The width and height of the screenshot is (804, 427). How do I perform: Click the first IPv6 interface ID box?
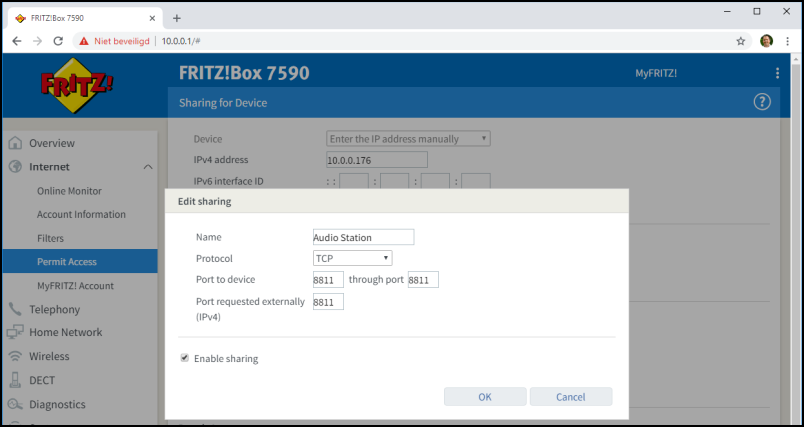[354, 181]
